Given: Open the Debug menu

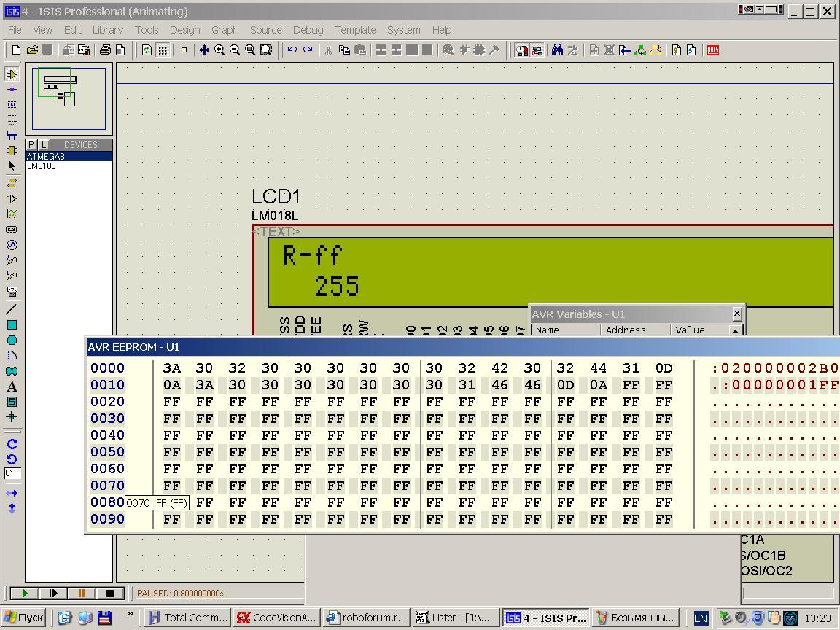Looking at the screenshot, I should tap(308, 30).
